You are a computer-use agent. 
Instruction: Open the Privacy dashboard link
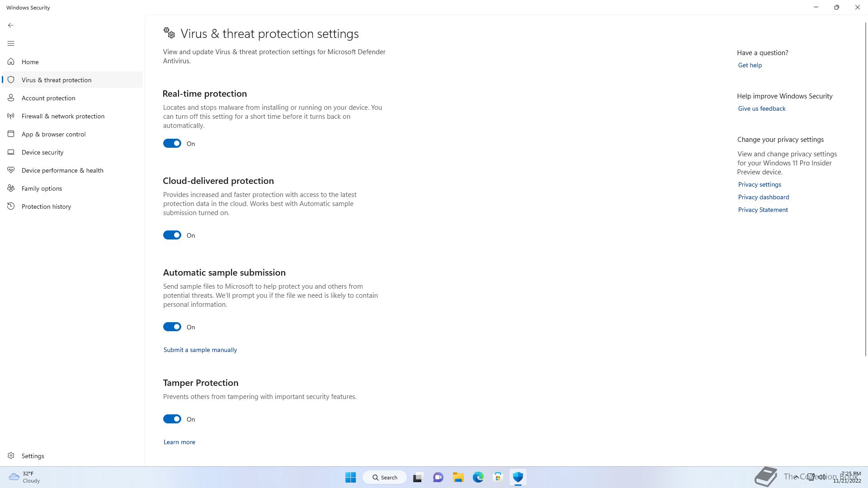[x=764, y=197]
